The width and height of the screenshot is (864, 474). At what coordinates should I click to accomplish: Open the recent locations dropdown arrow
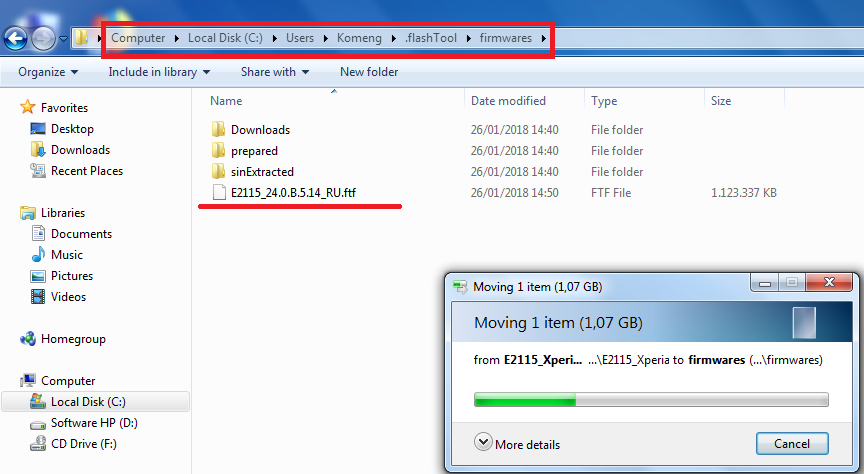[63, 39]
